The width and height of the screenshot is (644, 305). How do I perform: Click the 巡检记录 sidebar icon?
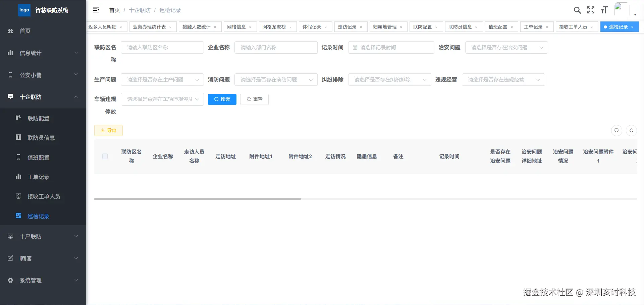pyautogui.click(x=18, y=216)
